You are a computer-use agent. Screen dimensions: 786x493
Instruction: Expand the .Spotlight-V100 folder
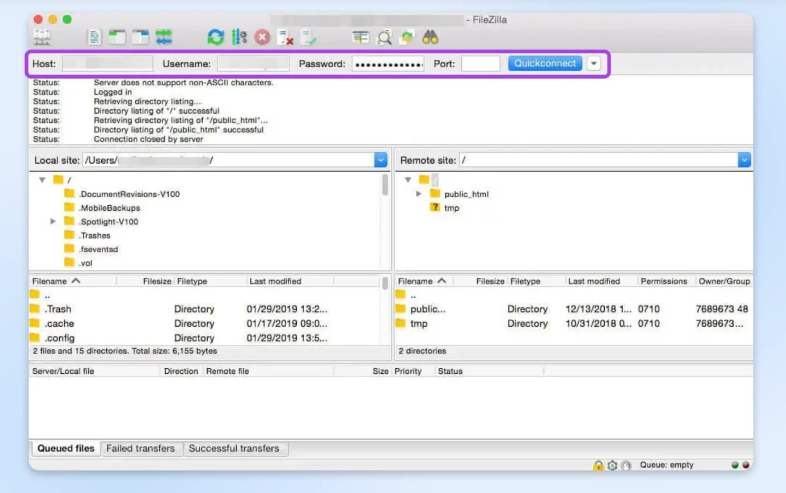pyautogui.click(x=53, y=221)
